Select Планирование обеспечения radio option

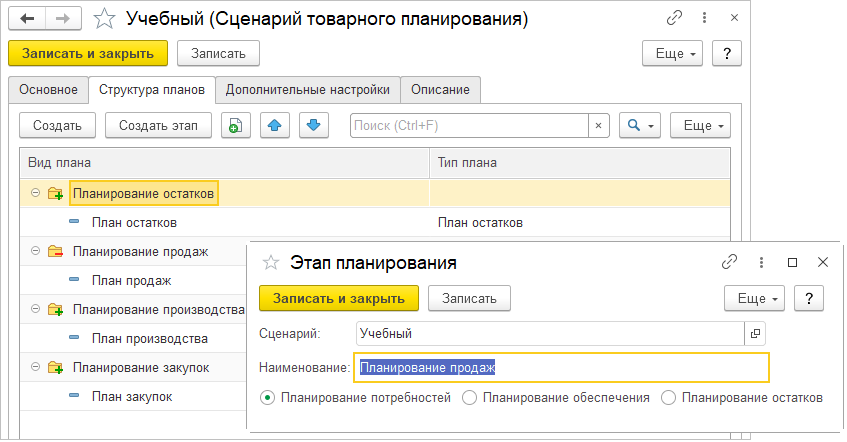470,397
